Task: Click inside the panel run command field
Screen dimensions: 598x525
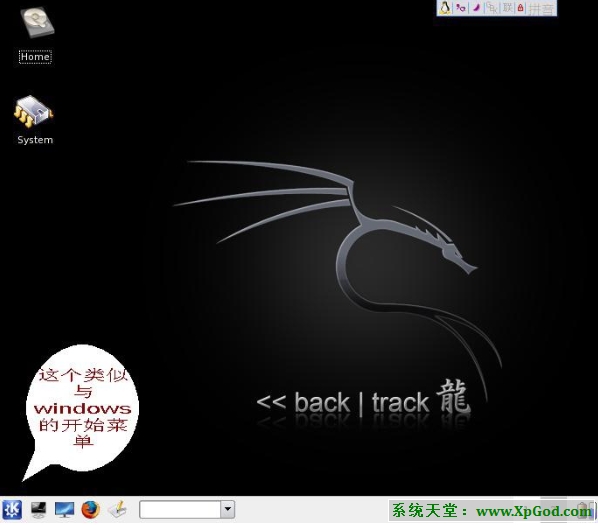Action: pyautogui.click(x=180, y=510)
